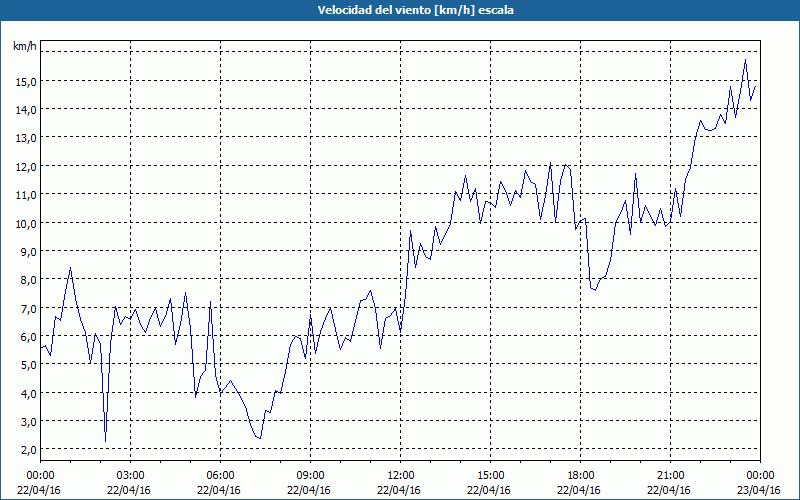The height and width of the screenshot is (500, 800).
Task: Click the 13,0 y-axis value
Action: point(27,138)
